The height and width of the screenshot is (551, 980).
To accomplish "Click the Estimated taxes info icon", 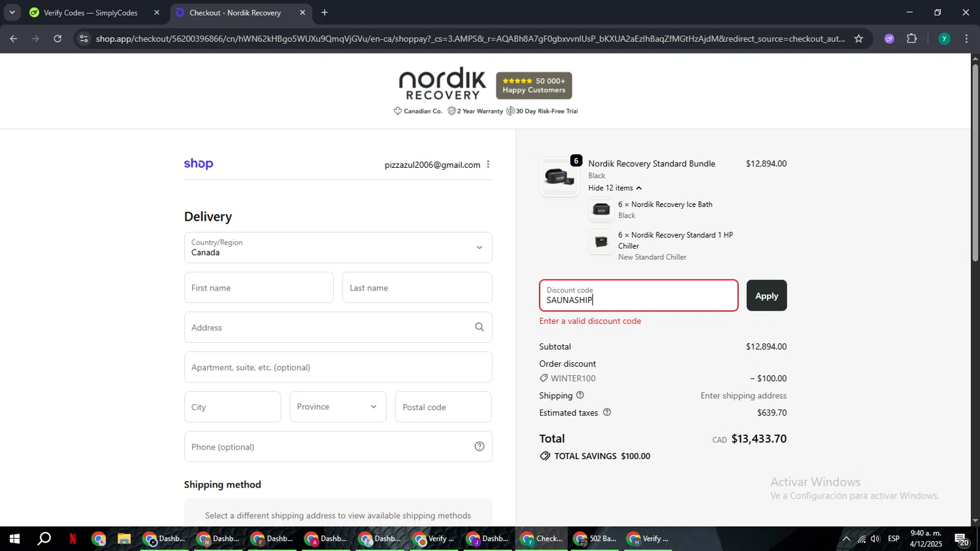I will (x=607, y=412).
